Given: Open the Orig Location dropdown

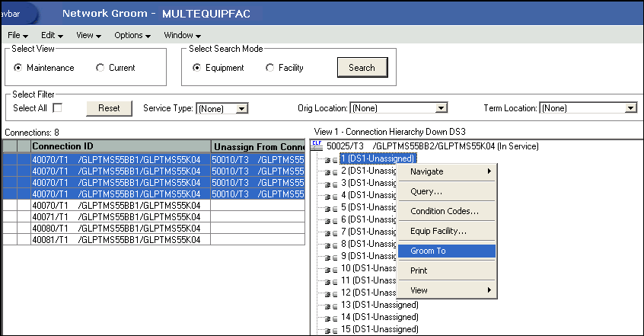Looking at the screenshot, I should 441,107.
